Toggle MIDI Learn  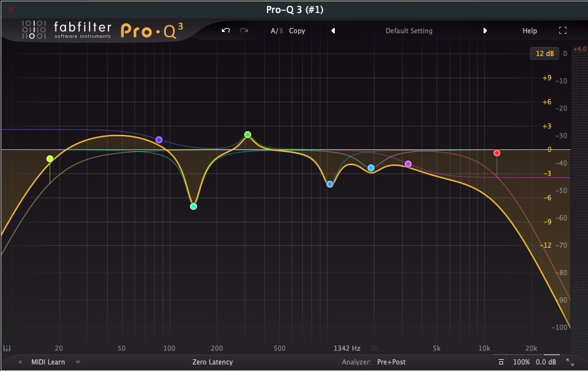click(48, 362)
